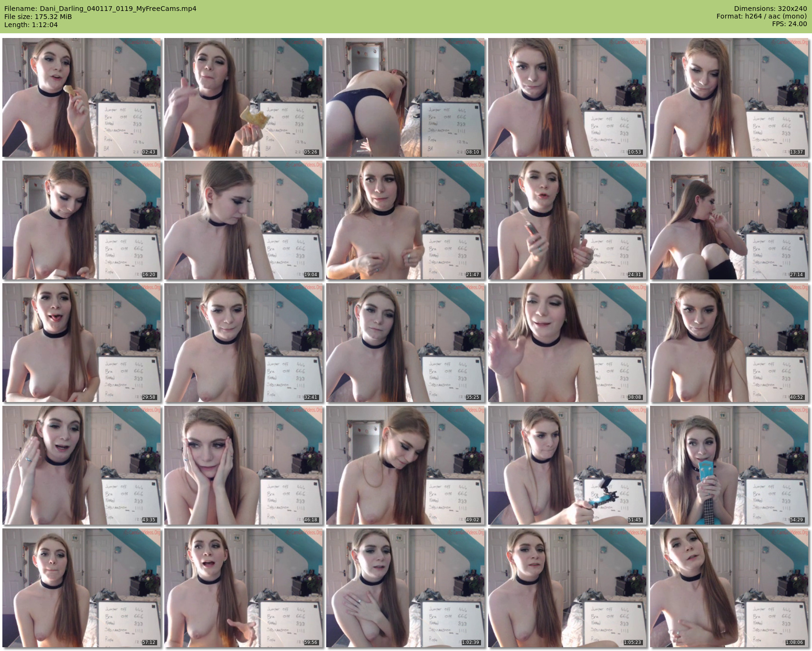
Task: Select the thumbnail marked 27:14
Action: click(729, 220)
